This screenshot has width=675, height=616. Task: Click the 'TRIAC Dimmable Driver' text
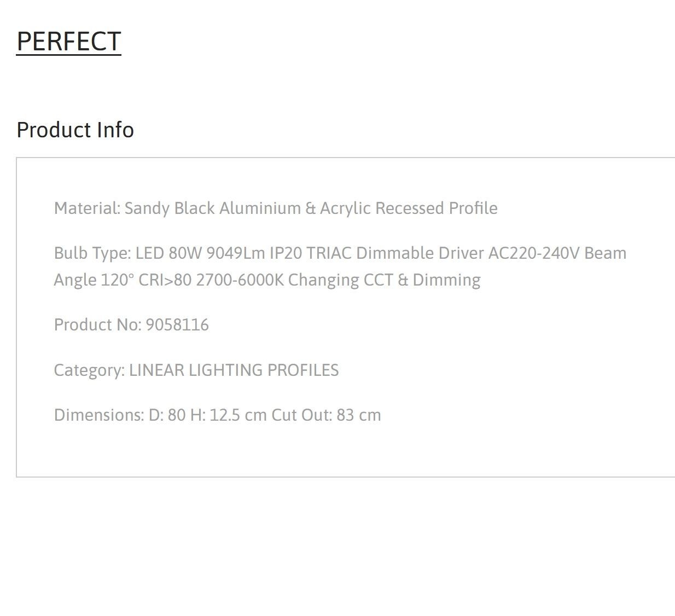point(395,253)
